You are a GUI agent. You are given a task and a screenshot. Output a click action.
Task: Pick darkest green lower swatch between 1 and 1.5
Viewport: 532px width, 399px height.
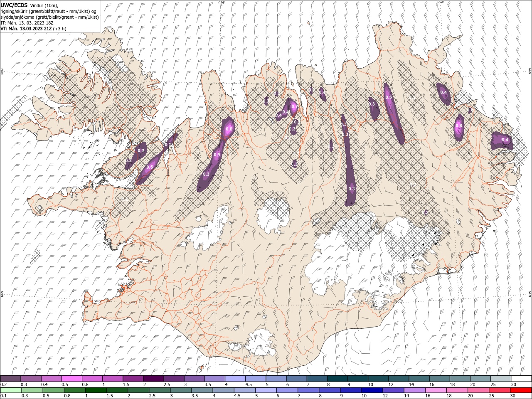[96, 390]
